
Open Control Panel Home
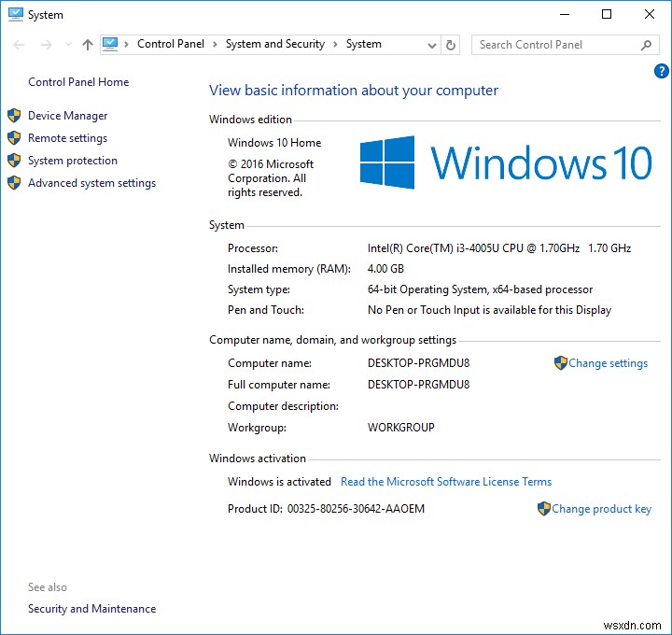(78, 82)
